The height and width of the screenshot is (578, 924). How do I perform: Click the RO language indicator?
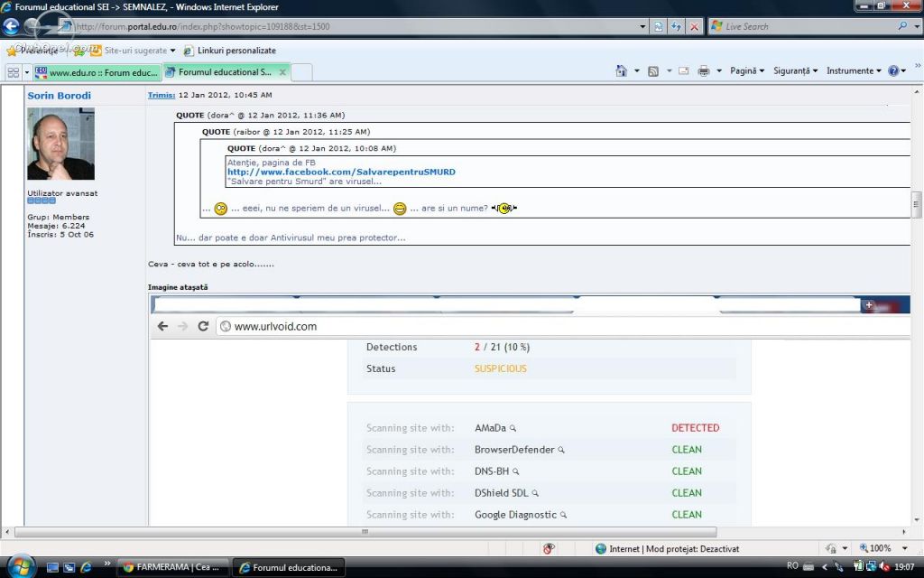tap(792, 566)
